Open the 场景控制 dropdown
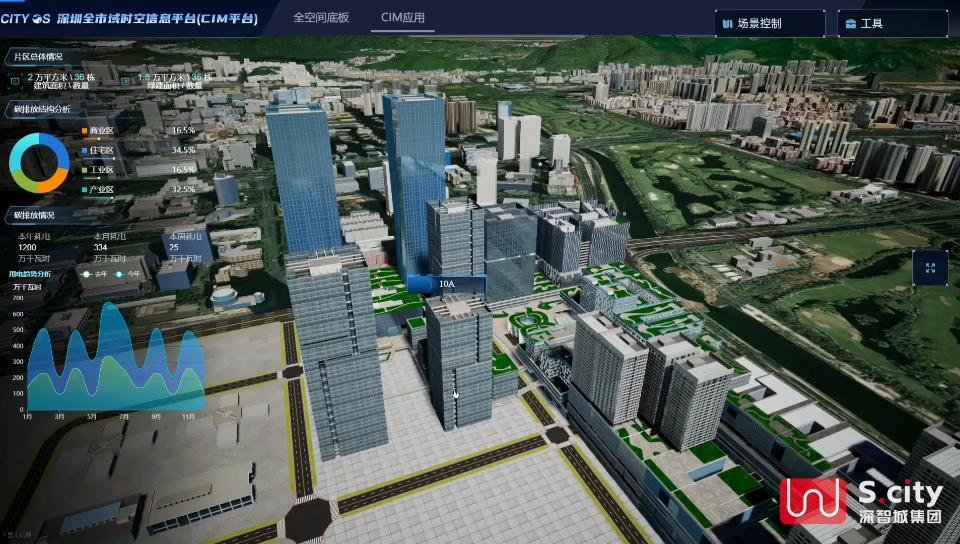This screenshot has height=544, width=960. click(x=769, y=23)
